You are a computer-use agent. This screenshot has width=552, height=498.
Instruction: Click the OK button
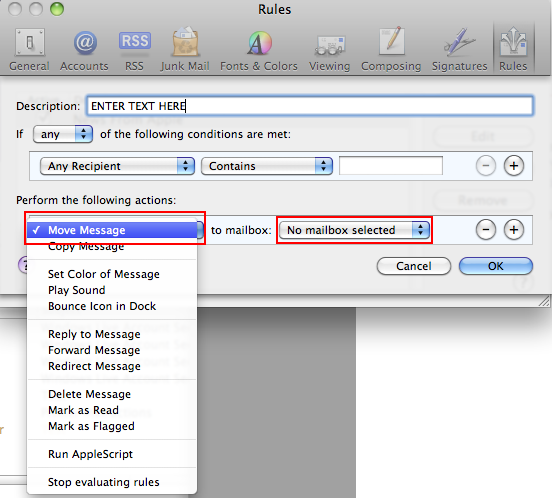click(496, 266)
